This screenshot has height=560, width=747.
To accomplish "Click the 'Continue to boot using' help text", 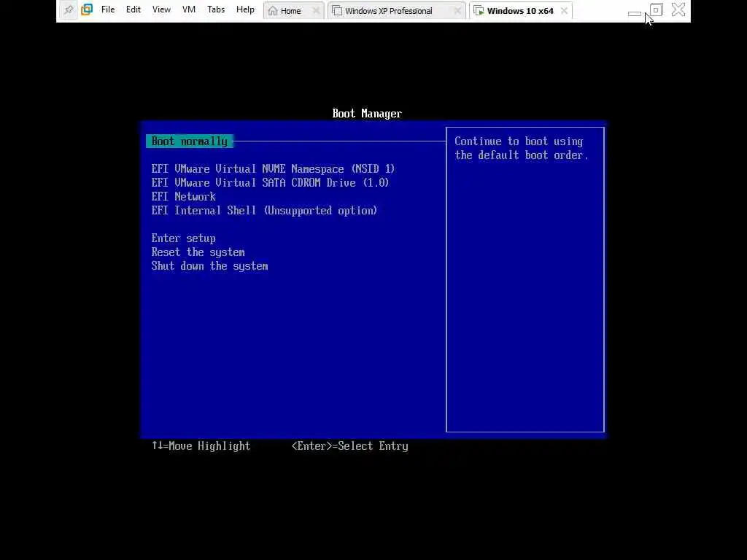I will click(519, 141).
